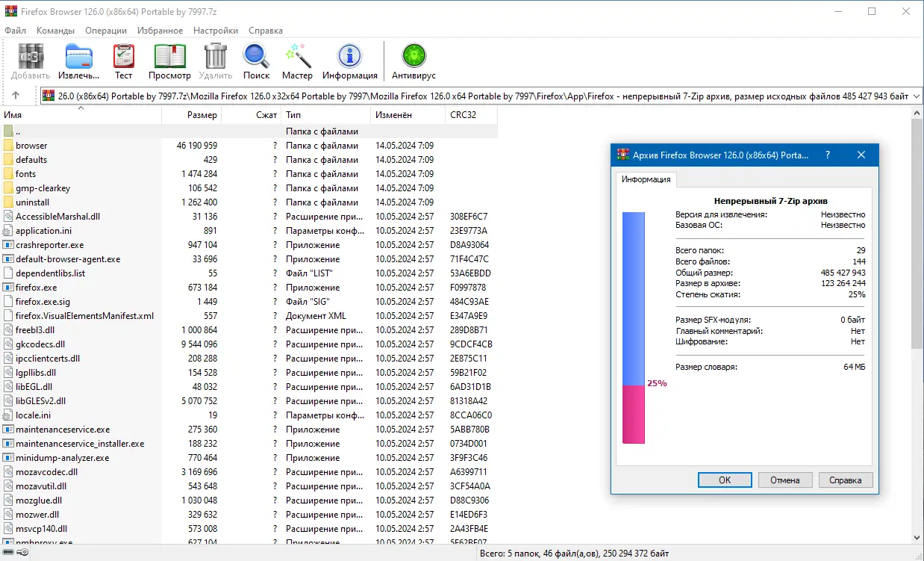Click the crashreporter.exe file icon
This screenshot has height=561, width=924.
[8, 245]
